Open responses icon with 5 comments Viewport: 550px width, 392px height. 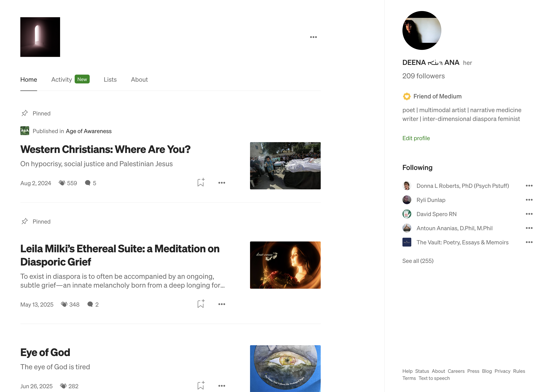[x=88, y=183]
